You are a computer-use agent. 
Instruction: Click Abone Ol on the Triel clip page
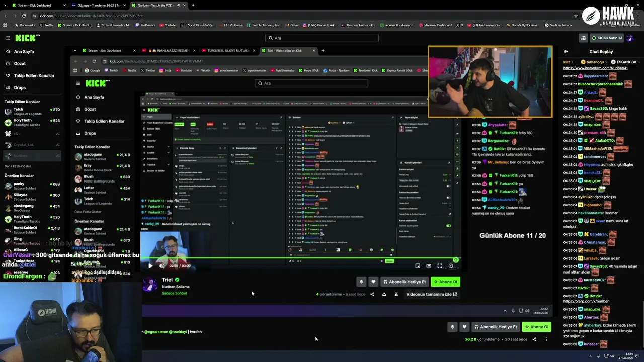pyautogui.click(x=445, y=282)
